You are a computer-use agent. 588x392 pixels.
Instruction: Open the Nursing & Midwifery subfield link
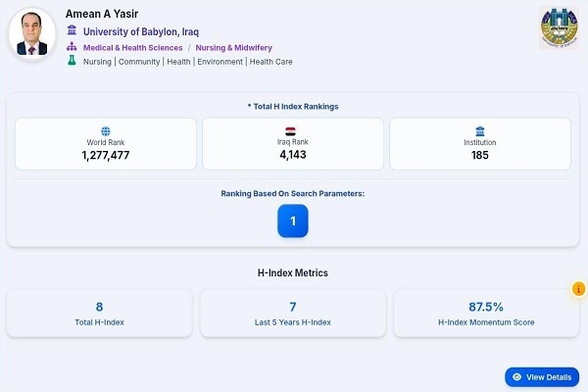click(x=234, y=48)
